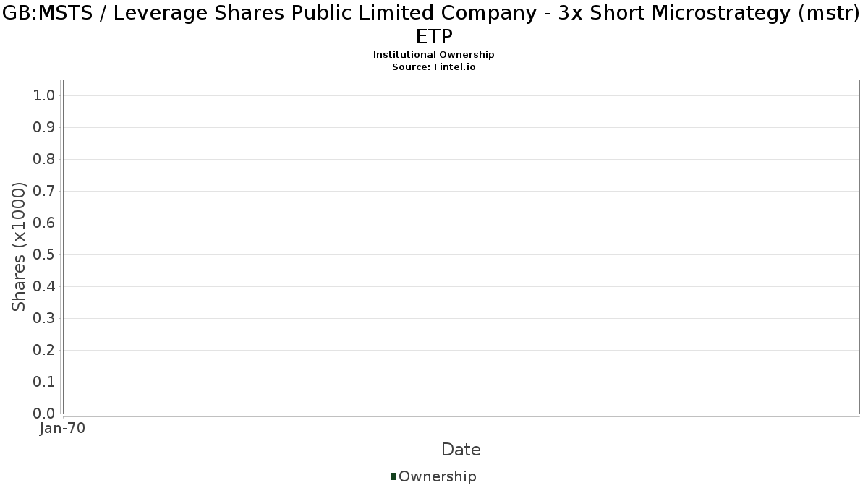Click the Institutional Ownership subtitle

(434, 55)
